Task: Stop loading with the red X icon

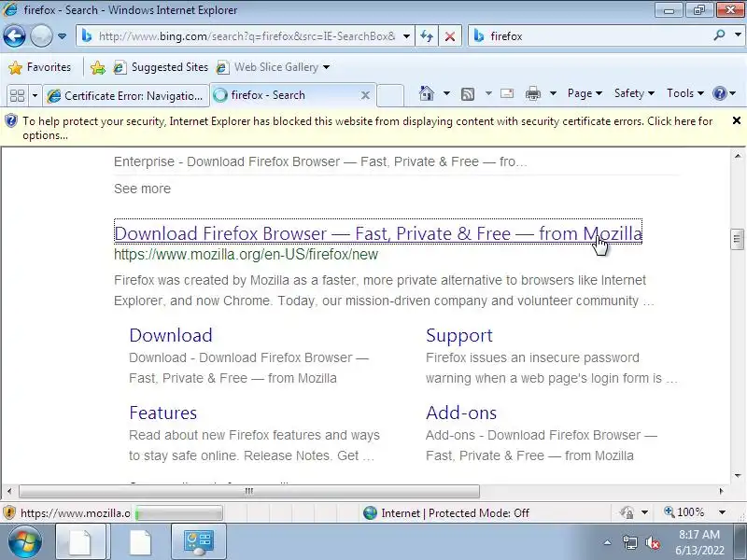Action: [x=450, y=36]
